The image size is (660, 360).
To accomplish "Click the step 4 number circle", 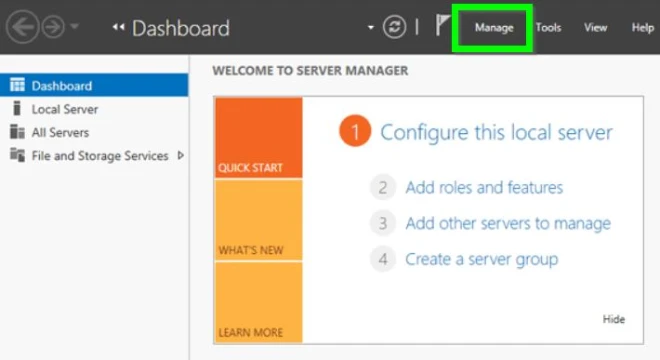I will tap(383, 259).
